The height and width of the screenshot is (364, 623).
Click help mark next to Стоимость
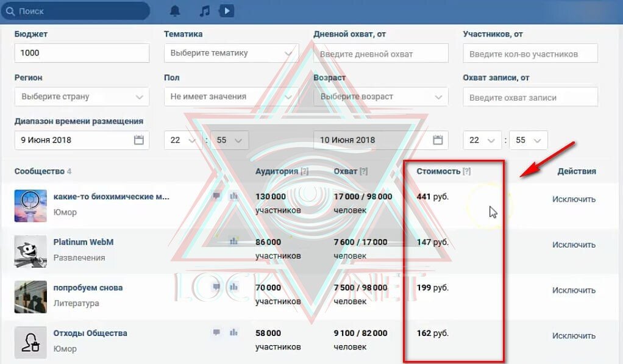(x=467, y=171)
